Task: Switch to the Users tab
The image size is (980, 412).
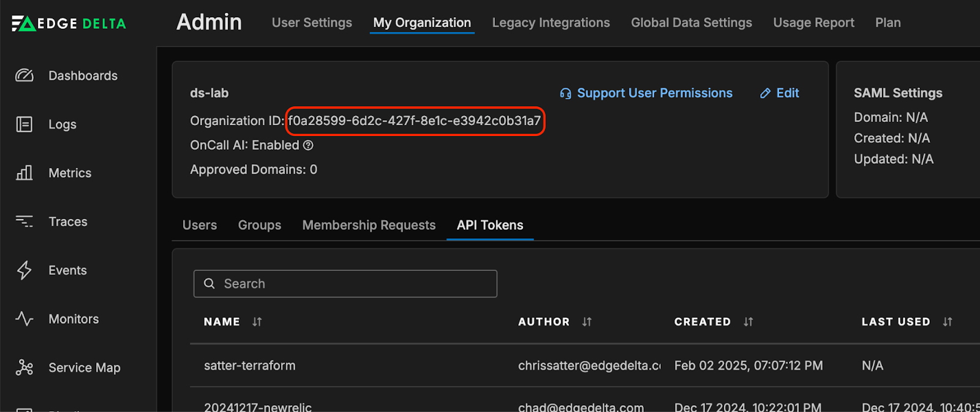Action: (200, 225)
